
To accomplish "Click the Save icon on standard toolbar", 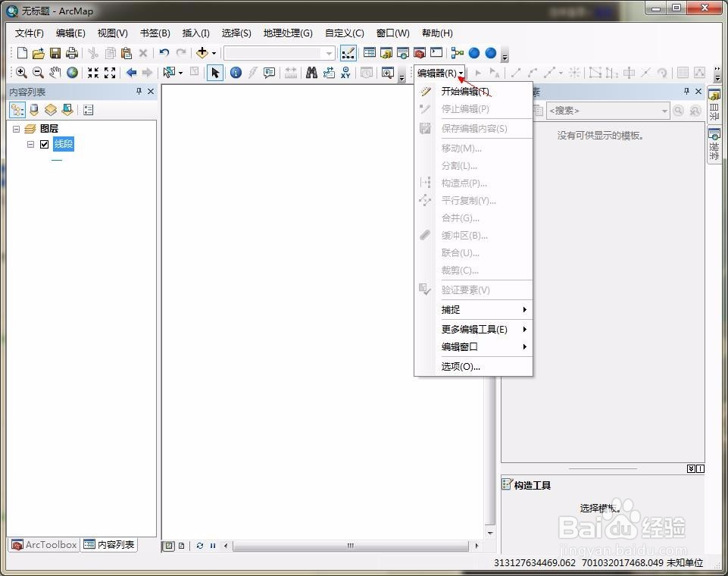I will [55, 52].
